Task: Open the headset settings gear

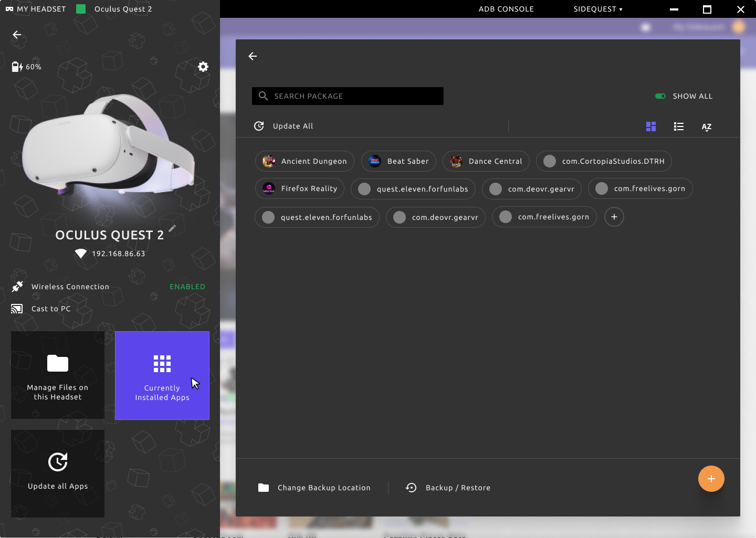Action: tap(203, 67)
